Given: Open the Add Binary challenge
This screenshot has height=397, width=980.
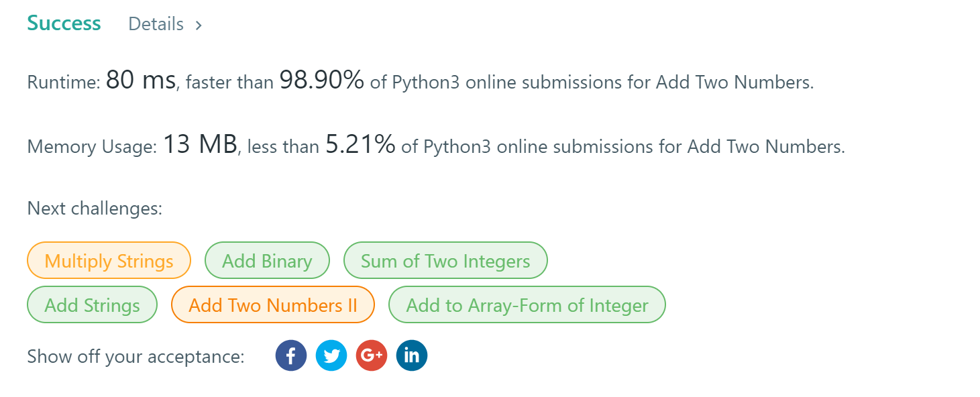Looking at the screenshot, I should tap(267, 260).
